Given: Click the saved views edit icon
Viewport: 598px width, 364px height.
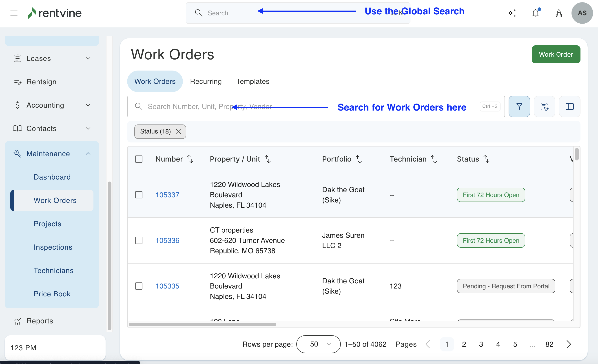Looking at the screenshot, I should tap(544, 107).
